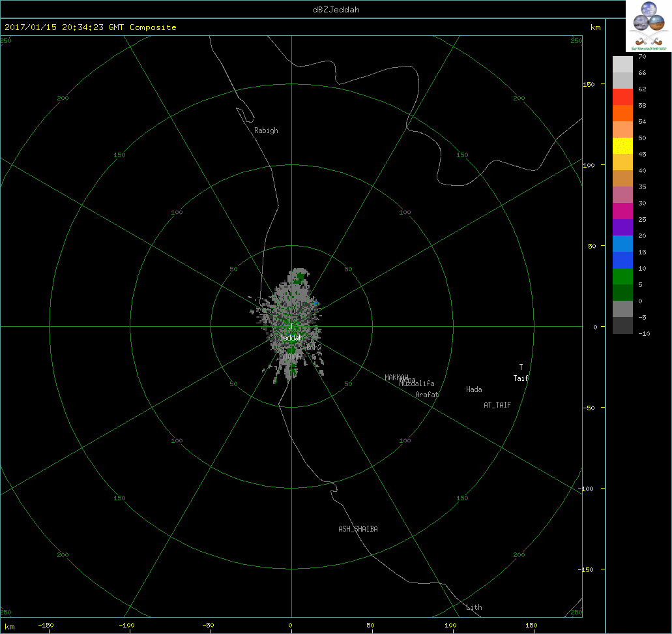Click the Jeddah city label

click(x=291, y=338)
